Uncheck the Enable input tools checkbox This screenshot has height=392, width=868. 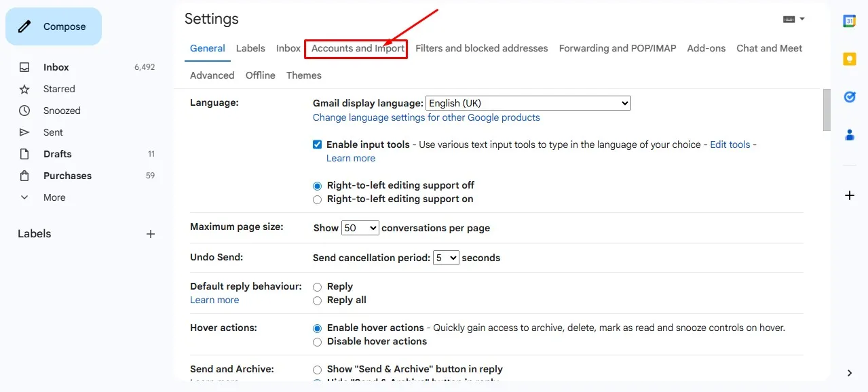pyautogui.click(x=317, y=144)
